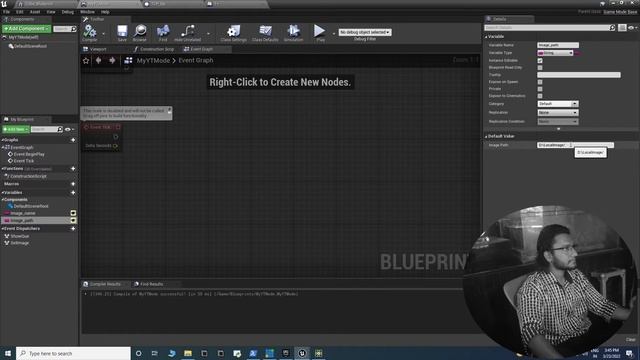
Task: Toggle visibility eye for image_path variable
Action: tap(73, 220)
